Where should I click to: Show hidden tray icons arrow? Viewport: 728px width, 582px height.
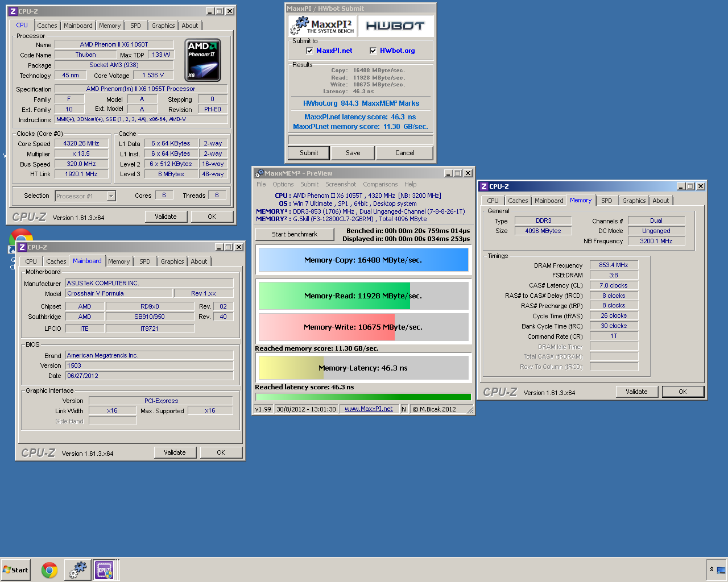[712, 569]
